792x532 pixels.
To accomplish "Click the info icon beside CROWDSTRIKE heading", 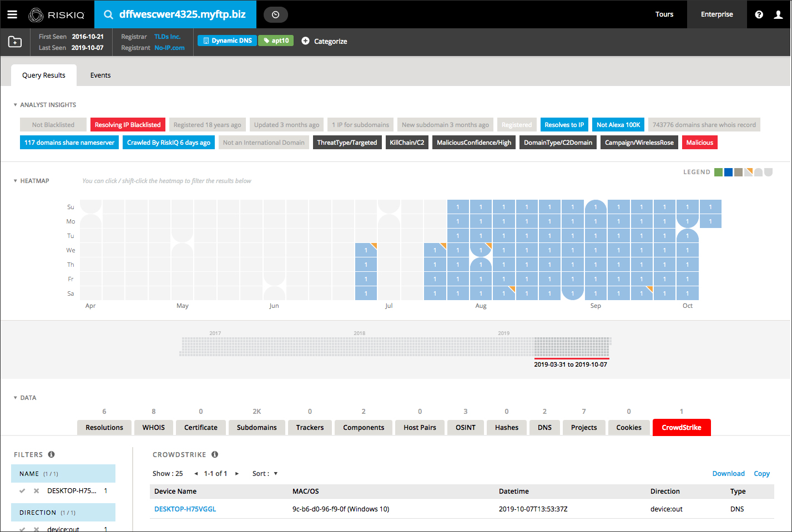I will click(x=215, y=454).
